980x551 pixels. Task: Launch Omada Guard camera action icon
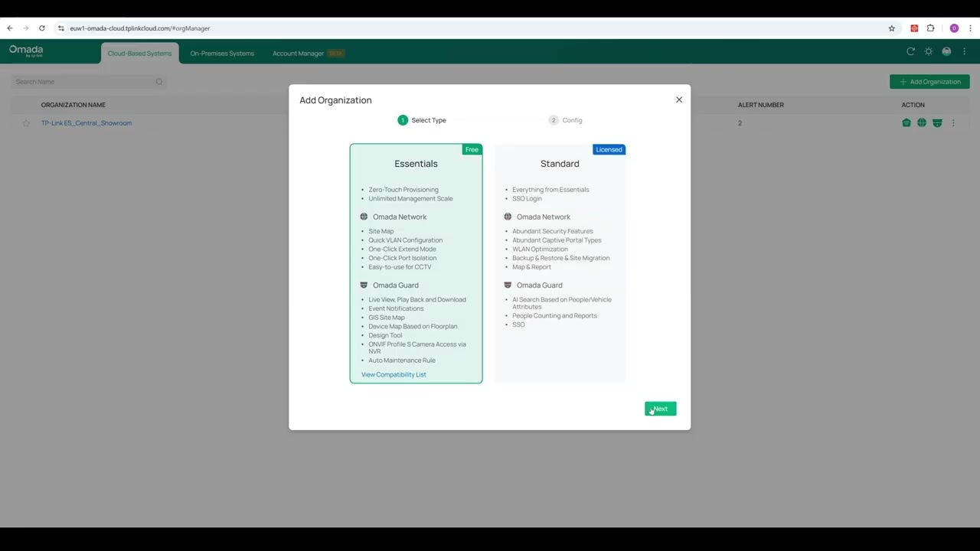point(937,123)
